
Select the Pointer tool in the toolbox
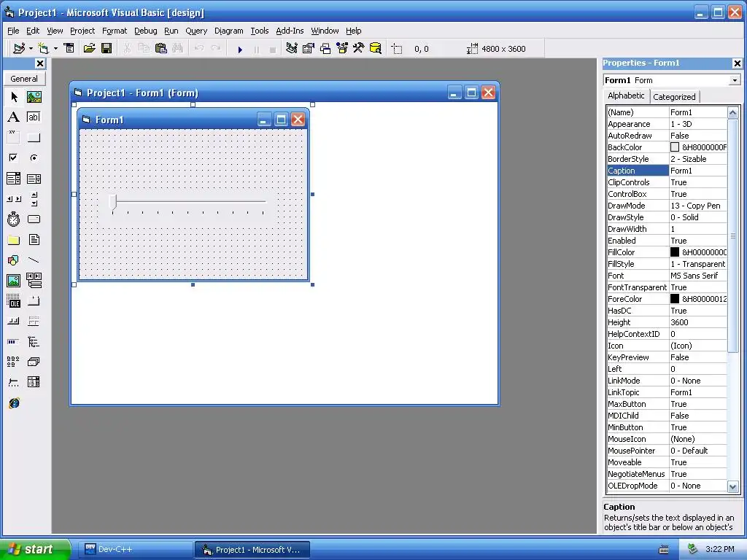click(14, 97)
